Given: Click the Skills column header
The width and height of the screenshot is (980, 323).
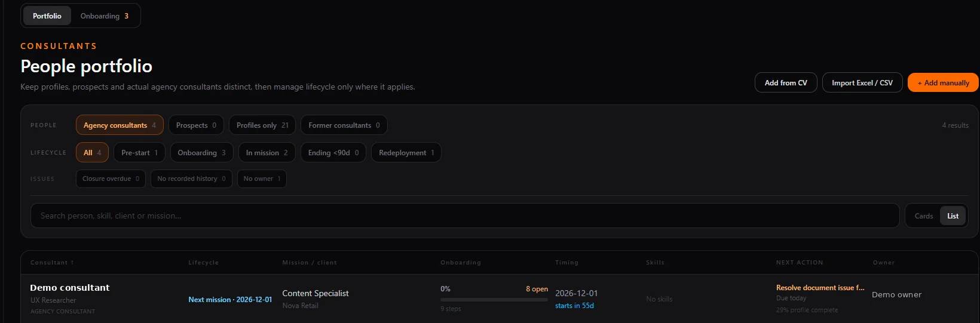Looking at the screenshot, I should pyautogui.click(x=655, y=263).
